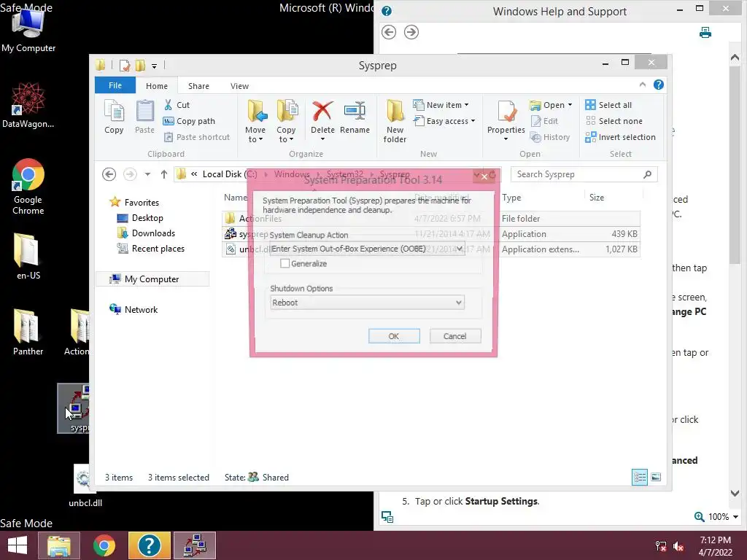
Task: Select Cut in the ribbon
Action: 177,105
